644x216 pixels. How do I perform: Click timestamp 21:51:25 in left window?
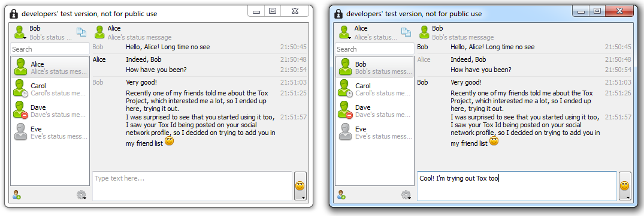(294, 93)
